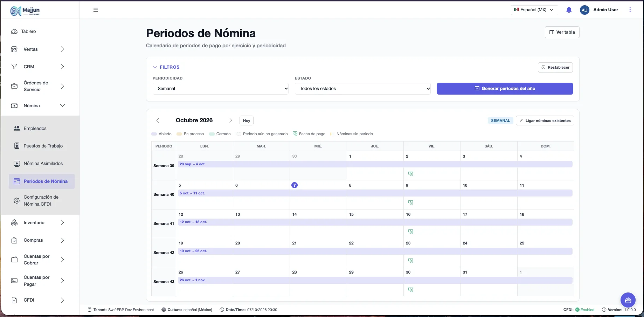Image resolution: width=644 pixels, height=317 pixels.
Task: Click the AU user avatar
Action: [x=584, y=10]
